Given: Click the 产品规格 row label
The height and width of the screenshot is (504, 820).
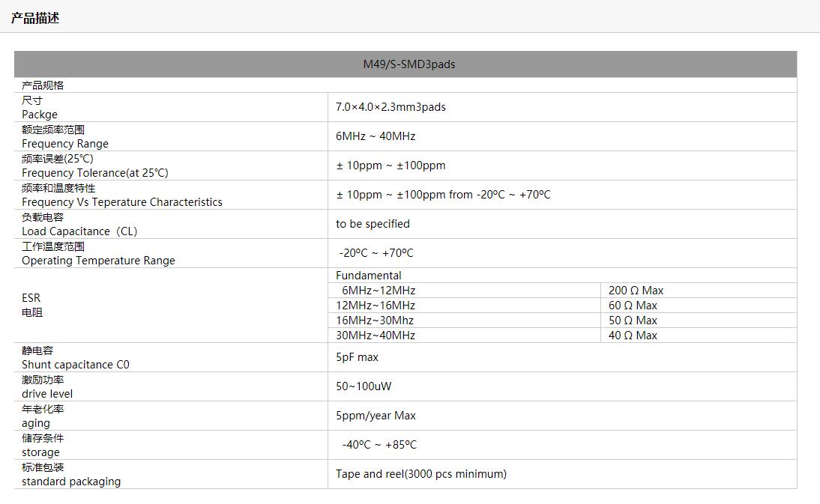Looking at the screenshot, I should 43,85.
